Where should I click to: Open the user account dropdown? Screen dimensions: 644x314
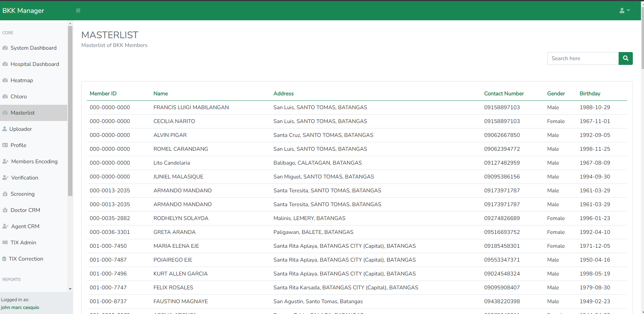pyautogui.click(x=624, y=10)
